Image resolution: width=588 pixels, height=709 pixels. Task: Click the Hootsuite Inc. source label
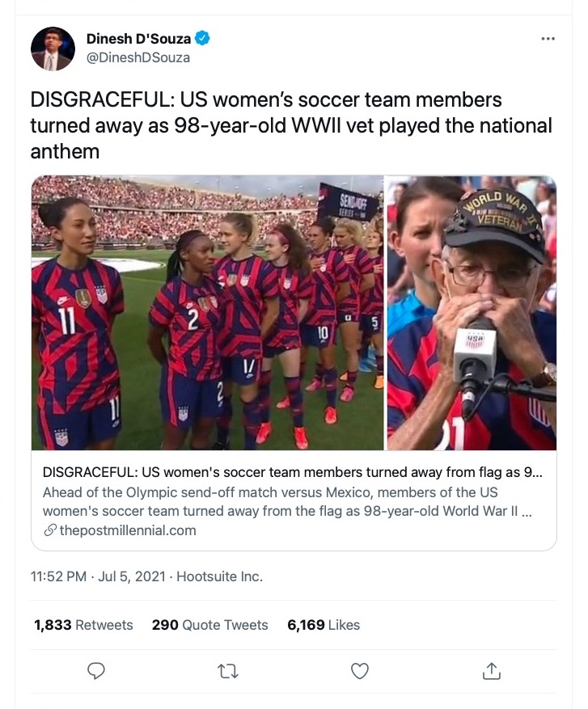pos(219,576)
